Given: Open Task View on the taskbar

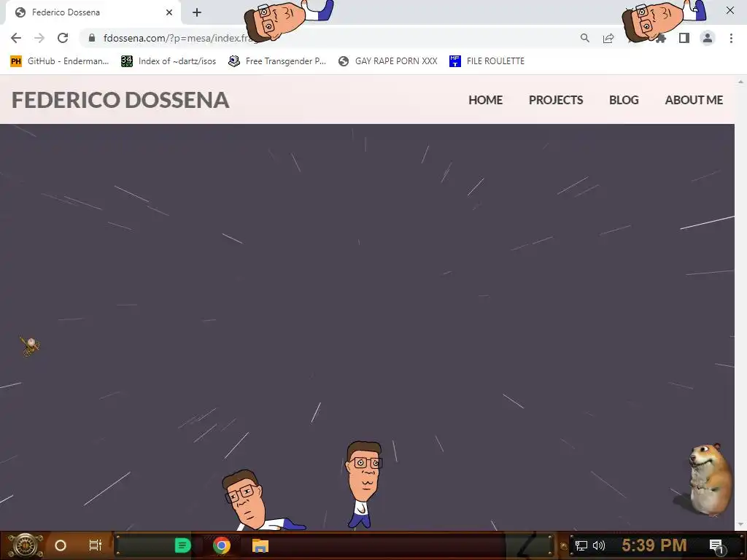Looking at the screenshot, I should tap(96, 545).
